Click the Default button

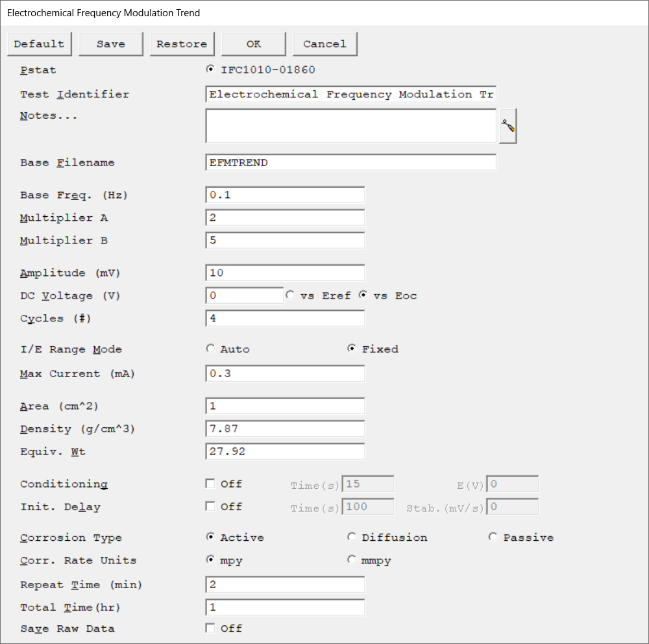click(x=39, y=44)
